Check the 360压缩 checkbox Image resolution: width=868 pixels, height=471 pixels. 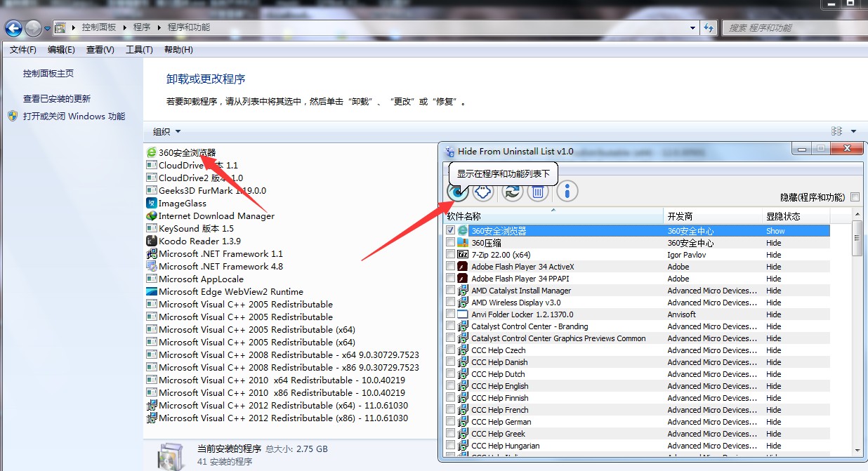tap(451, 242)
